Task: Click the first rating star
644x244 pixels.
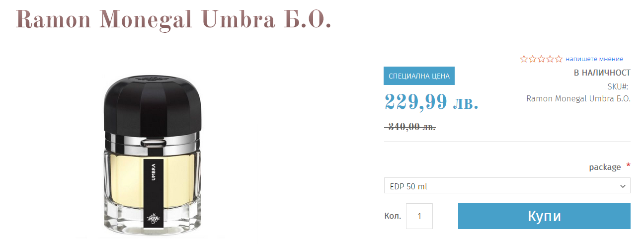Action: coord(524,59)
